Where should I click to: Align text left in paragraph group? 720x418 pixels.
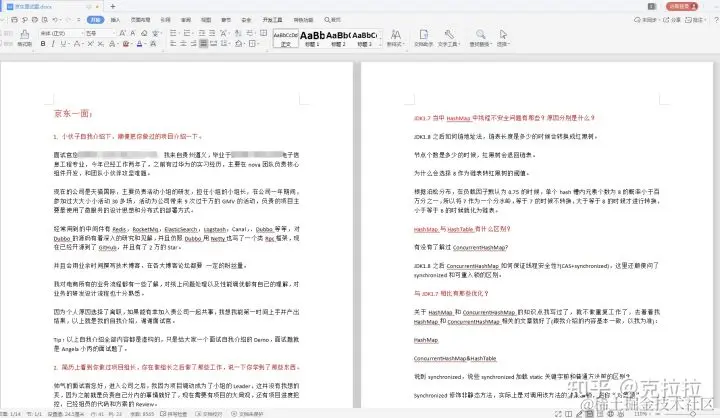coord(173,44)
